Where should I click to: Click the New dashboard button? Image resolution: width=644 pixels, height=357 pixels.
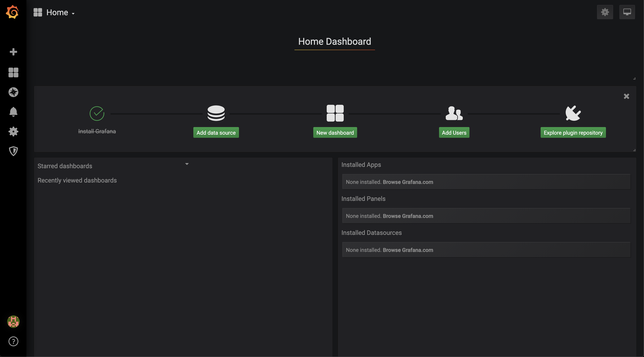tap(335, 133)
